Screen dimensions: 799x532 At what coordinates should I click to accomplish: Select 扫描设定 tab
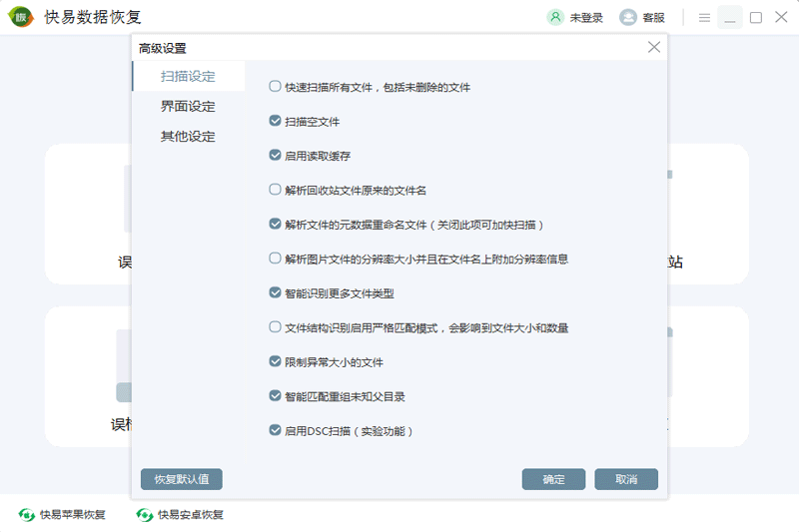click(188, 76)
